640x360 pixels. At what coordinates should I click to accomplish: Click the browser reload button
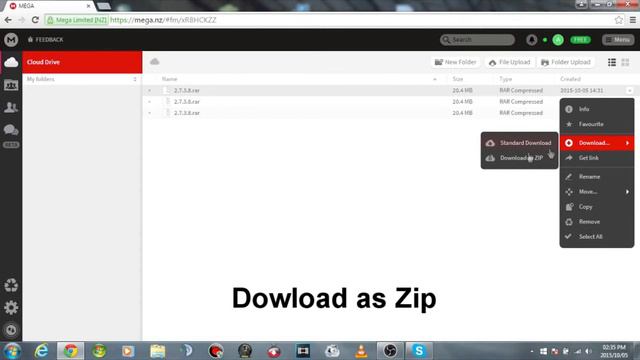click(36, 20)
